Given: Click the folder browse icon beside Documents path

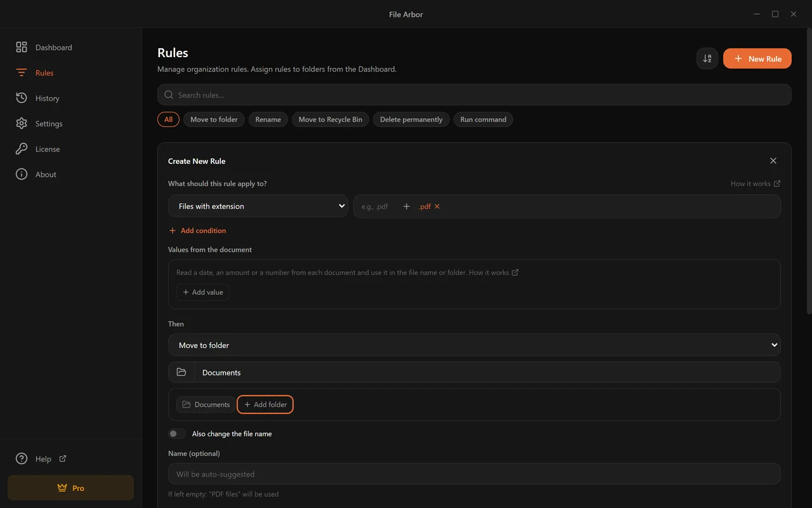Looking at the screenshot, I should 181,372.
